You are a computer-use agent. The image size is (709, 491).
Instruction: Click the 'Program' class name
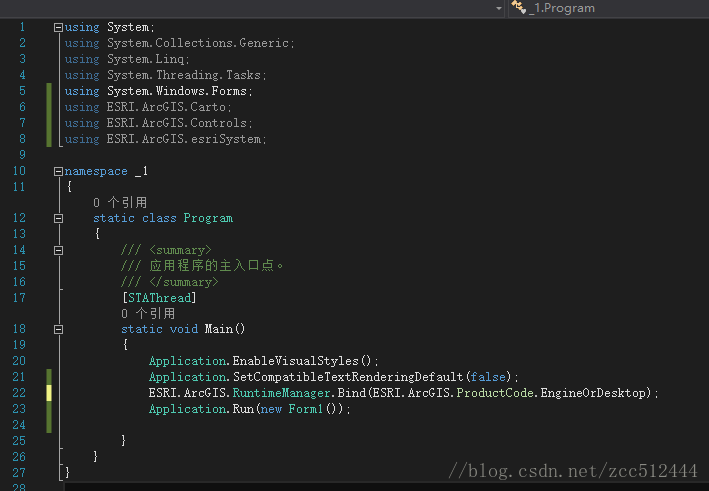pos(208,218)
